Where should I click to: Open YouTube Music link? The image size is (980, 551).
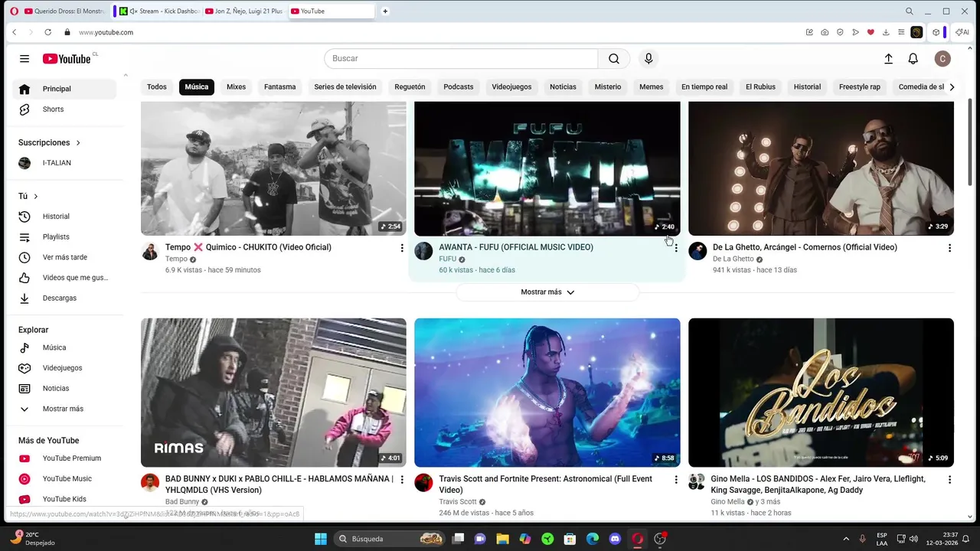pos(64,478)
